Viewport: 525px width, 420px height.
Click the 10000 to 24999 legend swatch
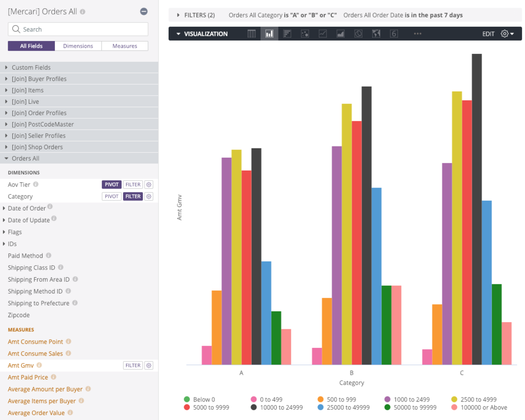[x=254, y=408]
